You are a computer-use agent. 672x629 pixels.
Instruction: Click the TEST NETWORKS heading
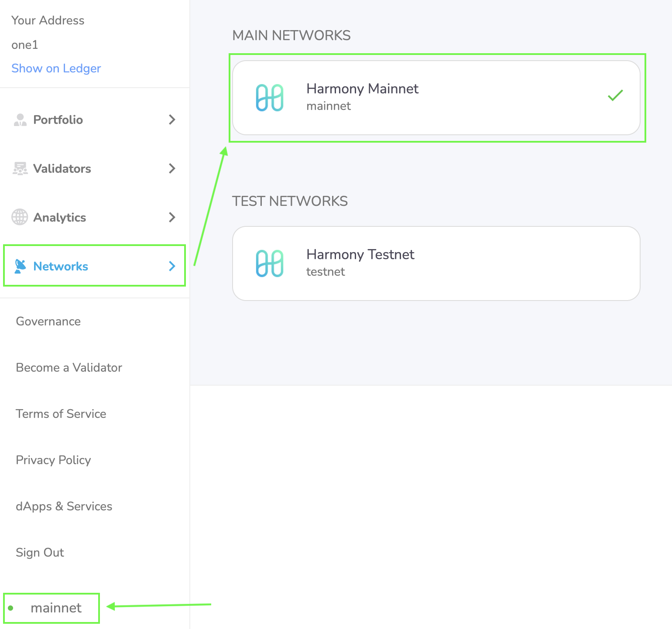click(290, 201)
